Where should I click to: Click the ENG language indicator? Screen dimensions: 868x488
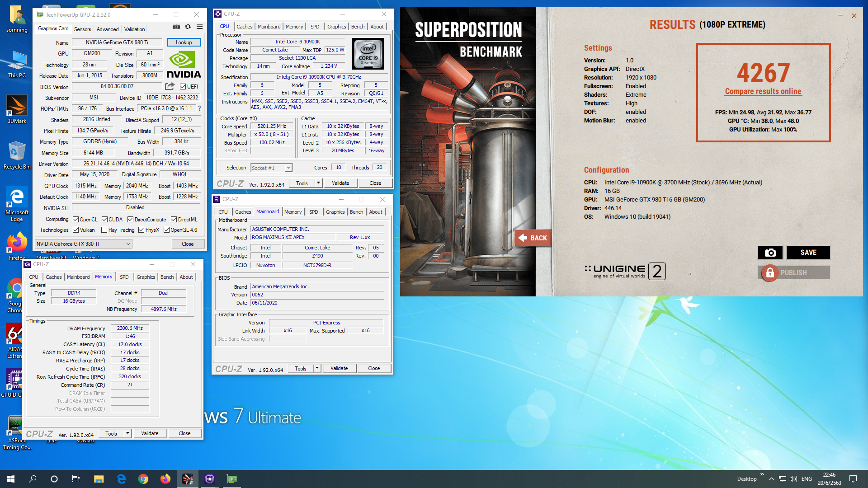coord(807,479)
